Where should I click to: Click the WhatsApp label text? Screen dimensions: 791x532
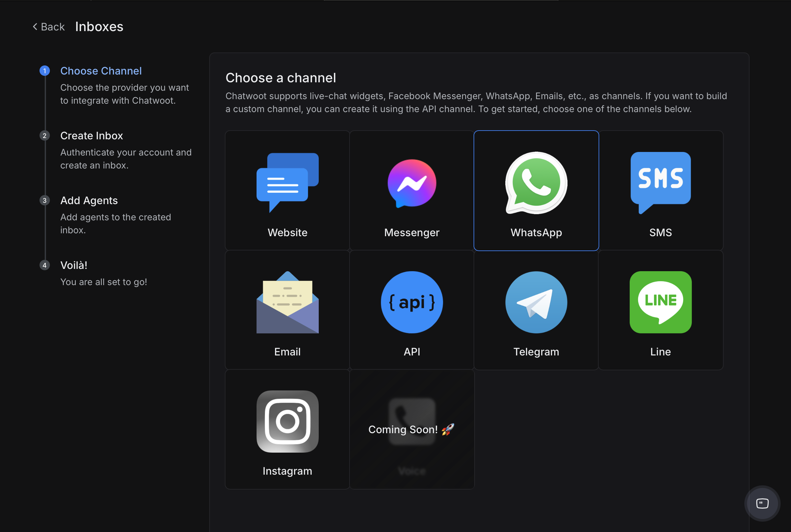click(536, 232)
